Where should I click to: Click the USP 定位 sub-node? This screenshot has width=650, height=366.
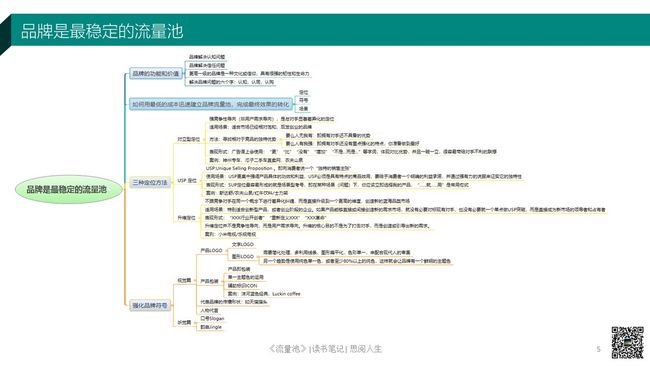187,181
